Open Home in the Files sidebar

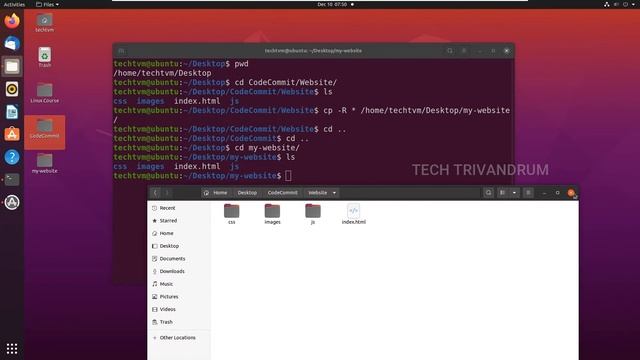pyautogui.click(x=179, y=233)
